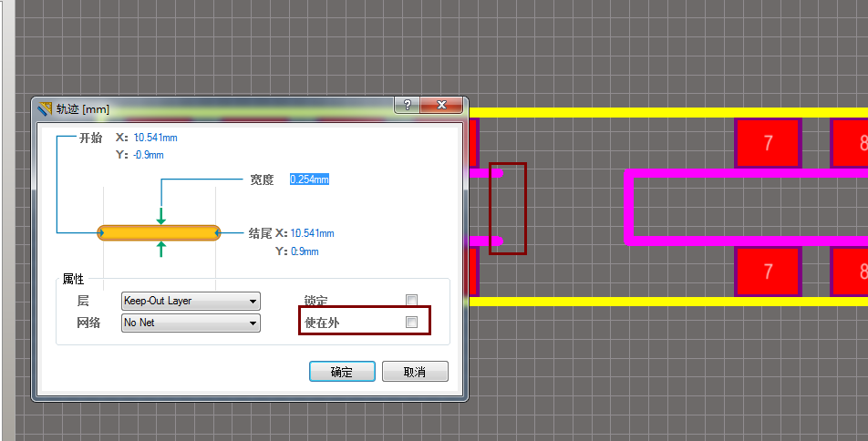Enable the 锁定 (locked) checkbox

pos(412,301)
